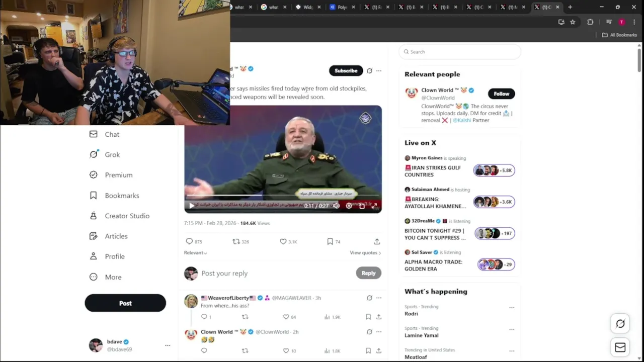Like the main post with 3.1K likes
644x362 pixels.
(288, 242)
